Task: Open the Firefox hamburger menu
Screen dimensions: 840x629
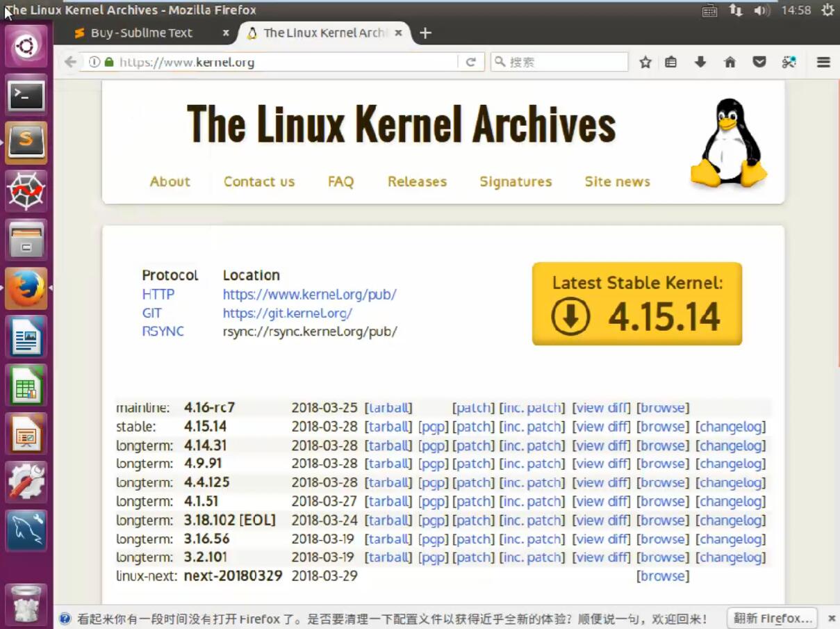Action: click(823, 62)
